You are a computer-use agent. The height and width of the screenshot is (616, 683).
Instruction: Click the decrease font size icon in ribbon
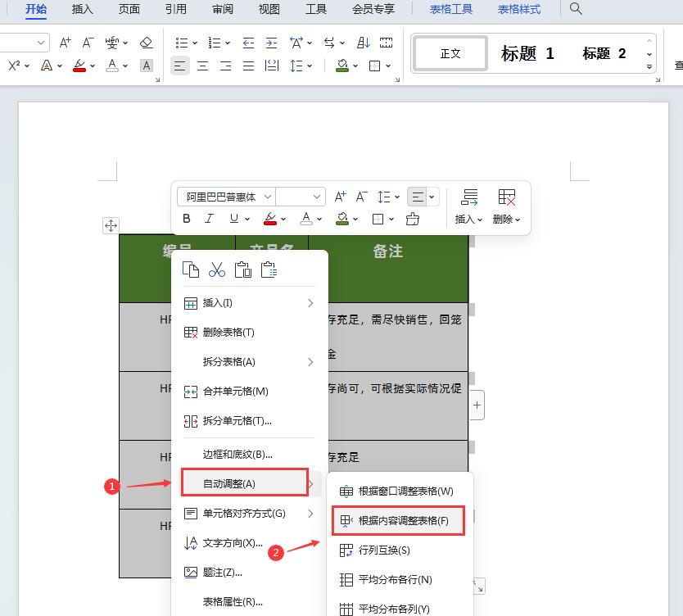coord(88,43)
